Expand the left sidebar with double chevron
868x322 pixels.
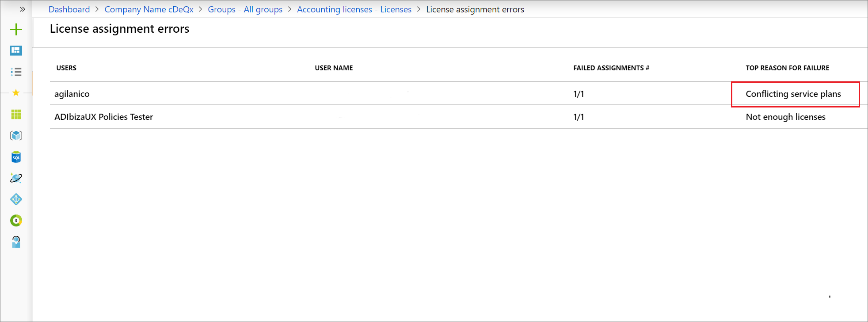(23, 9)
